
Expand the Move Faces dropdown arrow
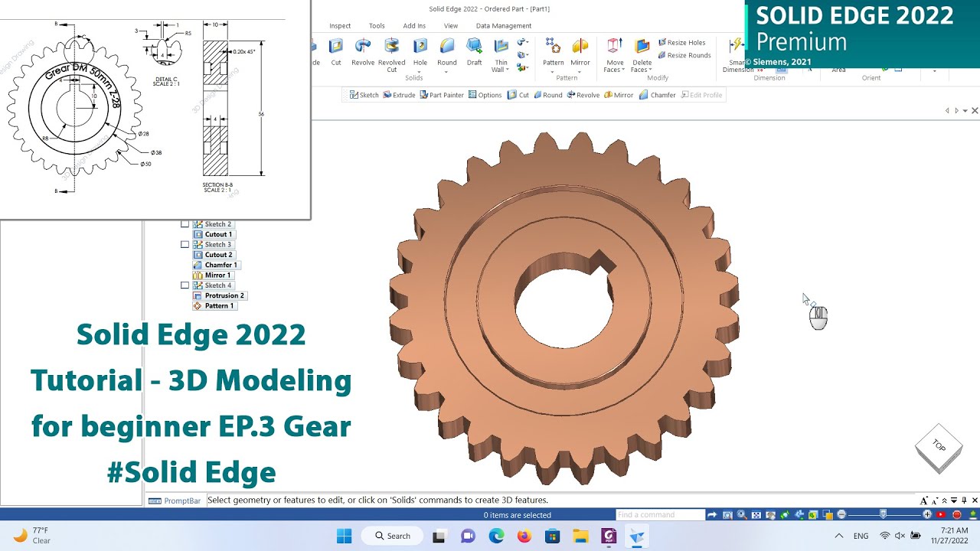click(624, 70)
